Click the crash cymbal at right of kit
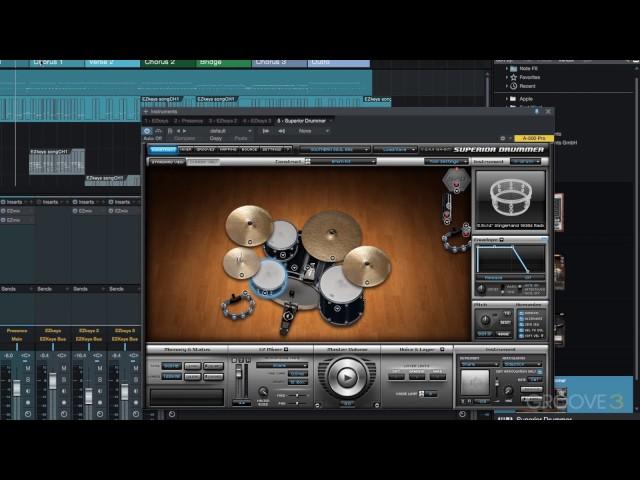Image resolution: width=640 pixels, height=480 pixels. coord(367,267)
